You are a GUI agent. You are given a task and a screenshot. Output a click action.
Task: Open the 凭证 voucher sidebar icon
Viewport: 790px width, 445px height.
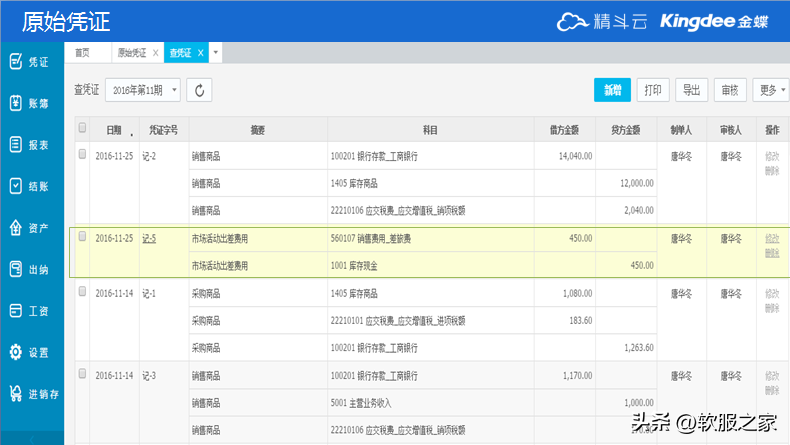(x=16, y=62)
